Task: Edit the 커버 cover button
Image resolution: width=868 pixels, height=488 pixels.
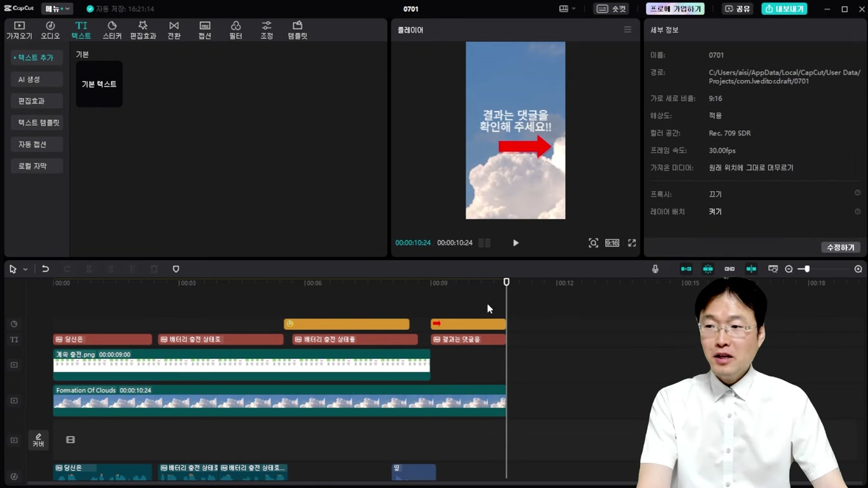Action: click(38, 440)
